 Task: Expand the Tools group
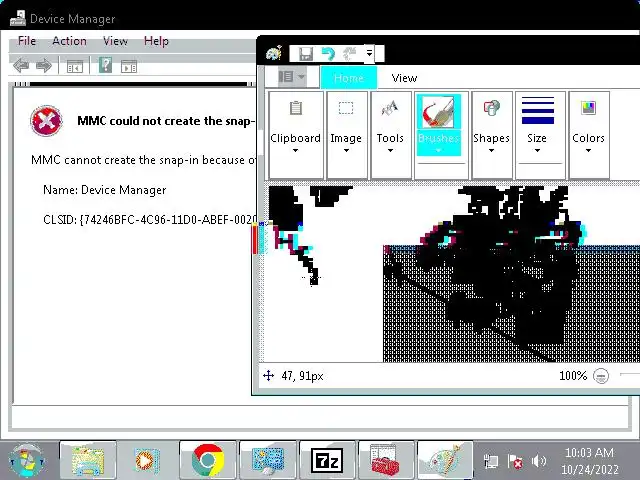pos(391,135)
